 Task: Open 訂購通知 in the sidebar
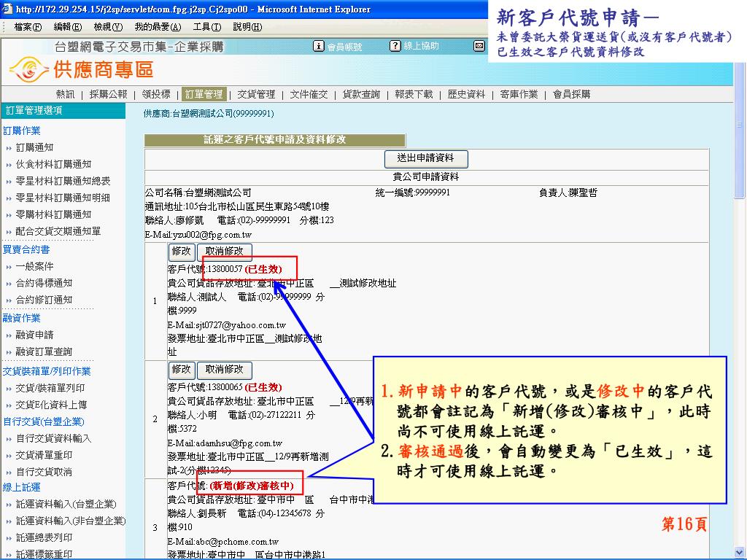[34, 147]
